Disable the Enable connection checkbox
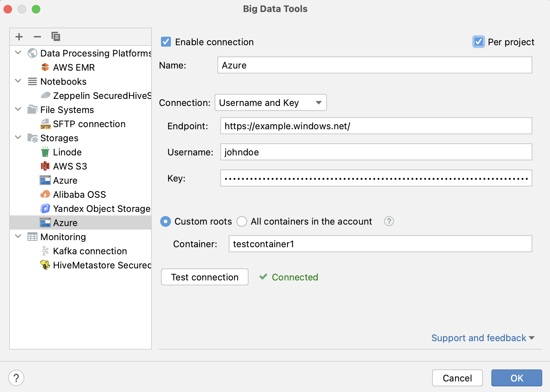The height and width of the screenshot is (392, 550). pos(166,42)
